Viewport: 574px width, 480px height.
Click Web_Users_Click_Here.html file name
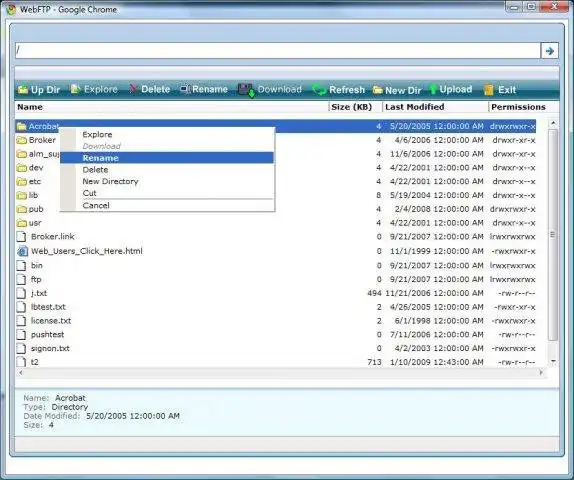[87, 251]
